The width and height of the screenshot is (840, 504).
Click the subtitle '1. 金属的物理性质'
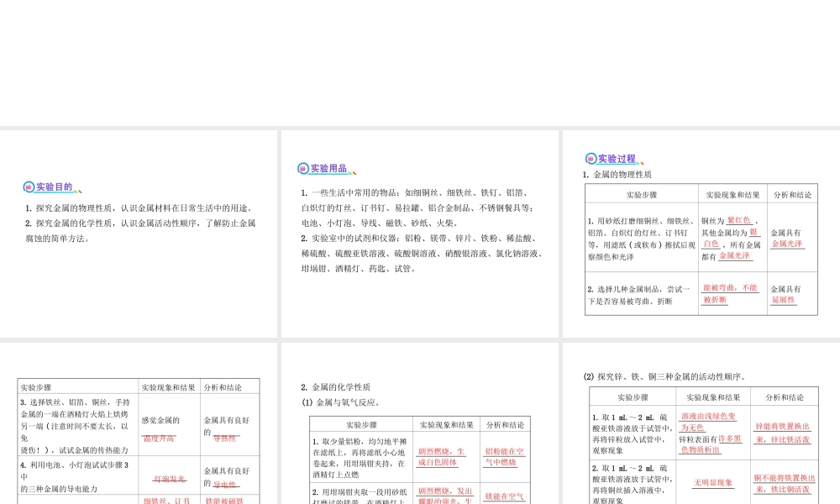pyautogui.click(x=617, y=175)
